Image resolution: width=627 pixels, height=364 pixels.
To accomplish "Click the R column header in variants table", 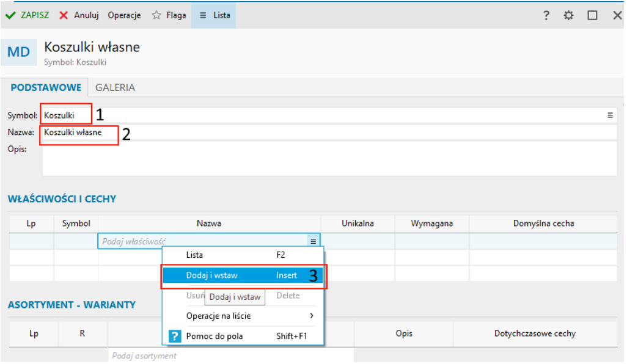I will pos(82,333).
